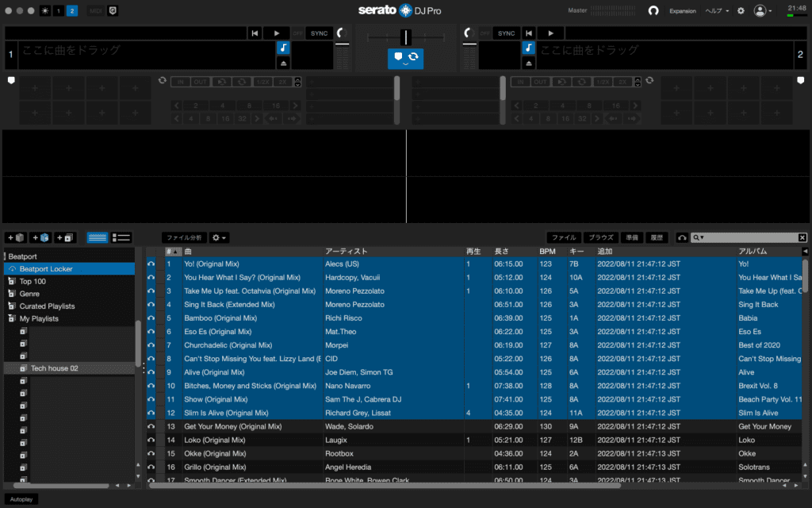Viewport: 812px width, 508px height.
Task: Open the user account dropdown
Action: coord(762,10)
